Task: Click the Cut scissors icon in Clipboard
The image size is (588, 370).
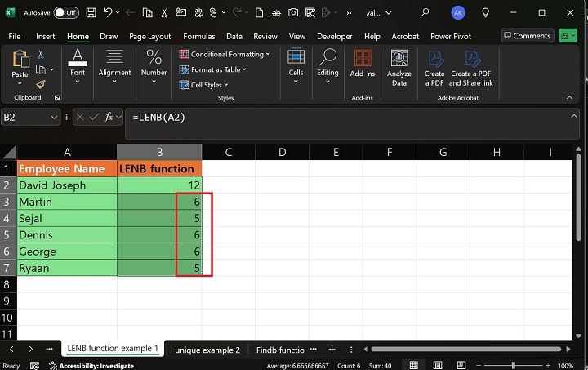Action: (40, 54)
